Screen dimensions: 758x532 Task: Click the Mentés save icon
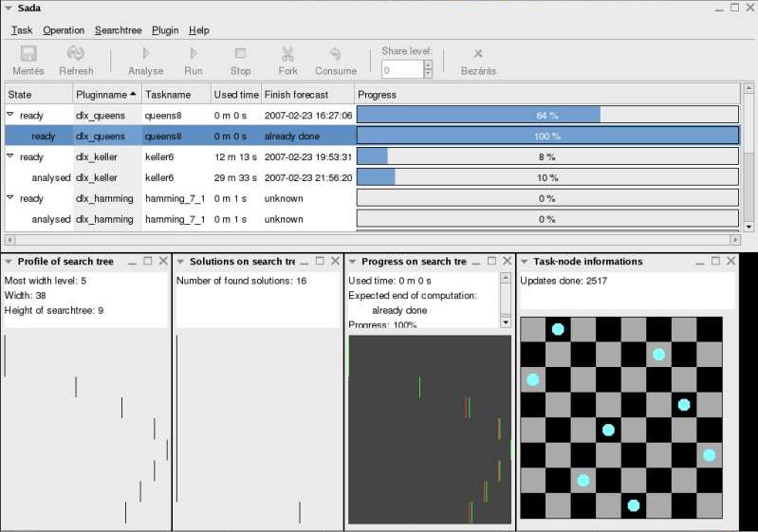click(28, 55)
